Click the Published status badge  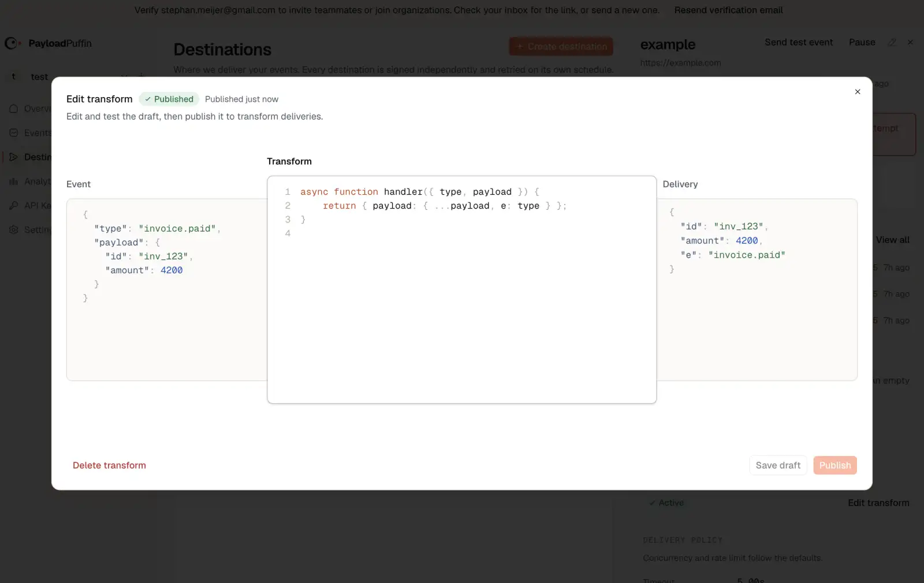point(169,99)
